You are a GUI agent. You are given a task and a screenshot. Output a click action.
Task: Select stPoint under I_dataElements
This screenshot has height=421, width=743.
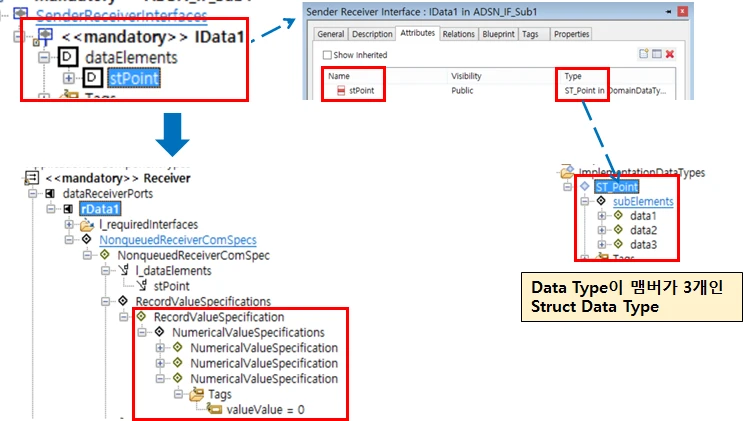click(x=171, y=286)
